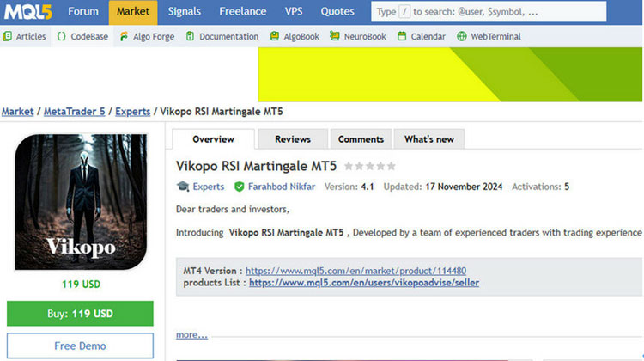Click the NeuroBook icon
Image resolution: width=644 pixels, height=361 pixels.
click(x=336, y=37)
